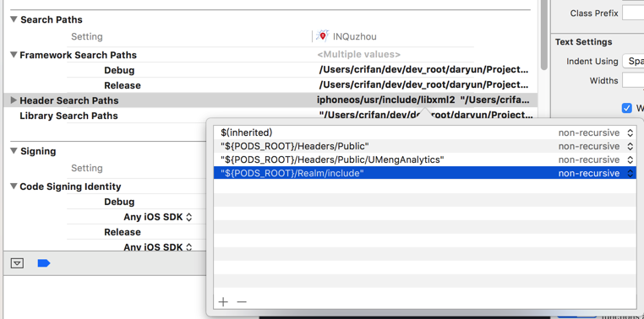Viewport: 644px width, 319px height.
Task: Select the Headers/Public/UMengAnalytics path row
Action: pyautogui.click(x=424, y=159)
